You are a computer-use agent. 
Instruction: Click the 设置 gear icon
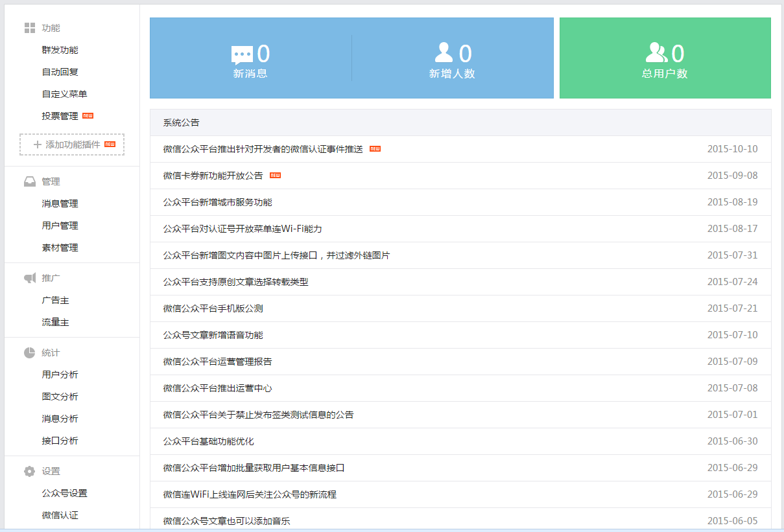pos(29,471)
